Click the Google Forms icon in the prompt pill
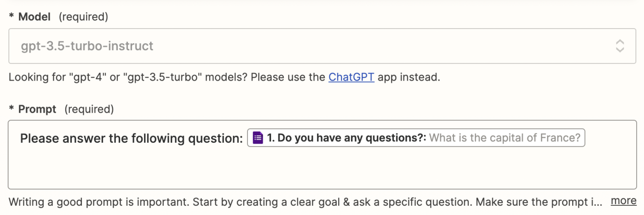This screenshot has height=215, width=644. 258,138
